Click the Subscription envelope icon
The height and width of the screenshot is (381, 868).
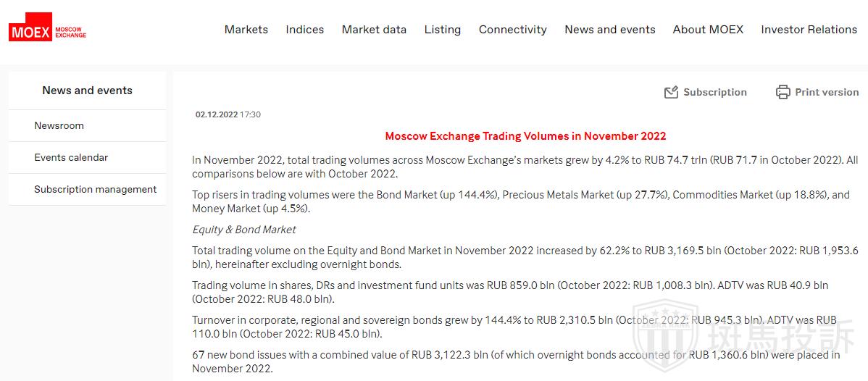671,92
